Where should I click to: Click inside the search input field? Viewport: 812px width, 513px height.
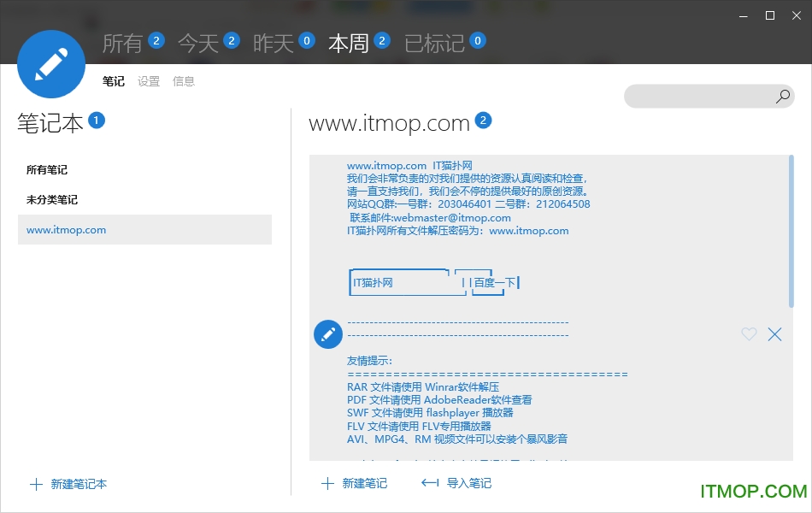pos(697,97)
